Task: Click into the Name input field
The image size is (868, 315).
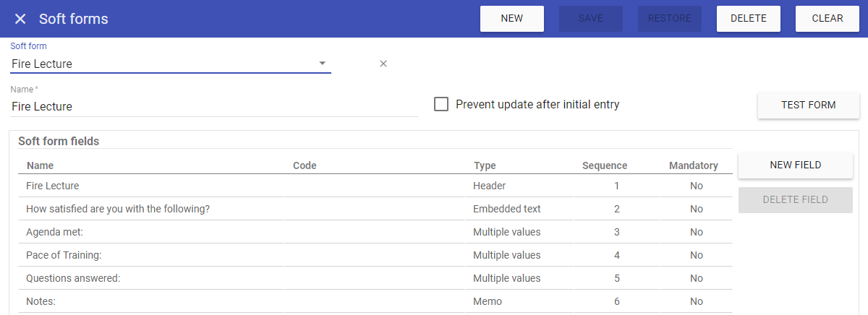Action: click(x=213, y=106)
